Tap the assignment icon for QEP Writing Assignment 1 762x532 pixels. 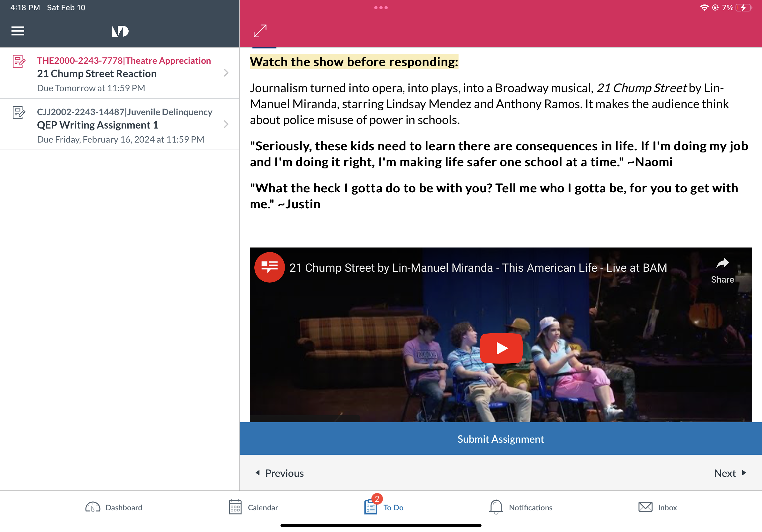[19, 113]
